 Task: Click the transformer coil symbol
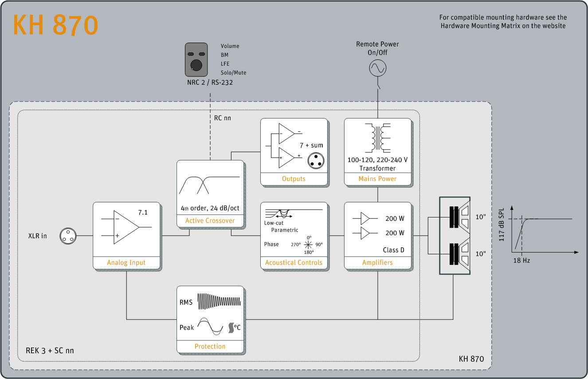378,137
